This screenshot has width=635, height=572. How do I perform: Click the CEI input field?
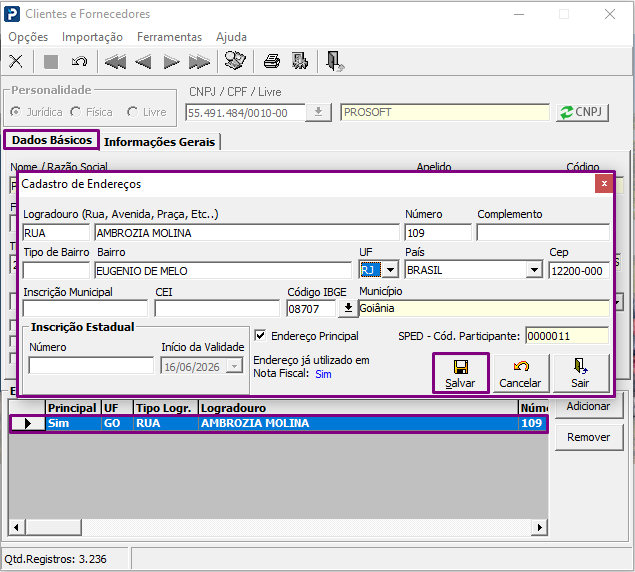point(217,309)
